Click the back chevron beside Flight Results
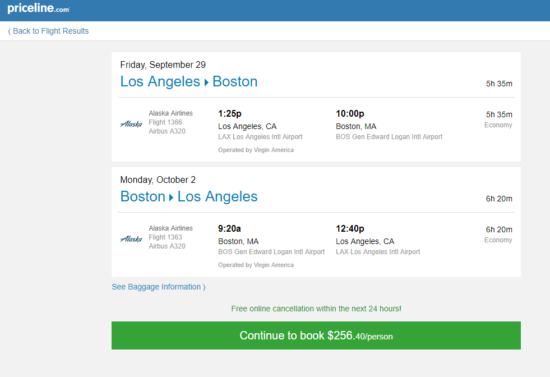The width and height of the screenshot is (550, 377). coord(9,32)
